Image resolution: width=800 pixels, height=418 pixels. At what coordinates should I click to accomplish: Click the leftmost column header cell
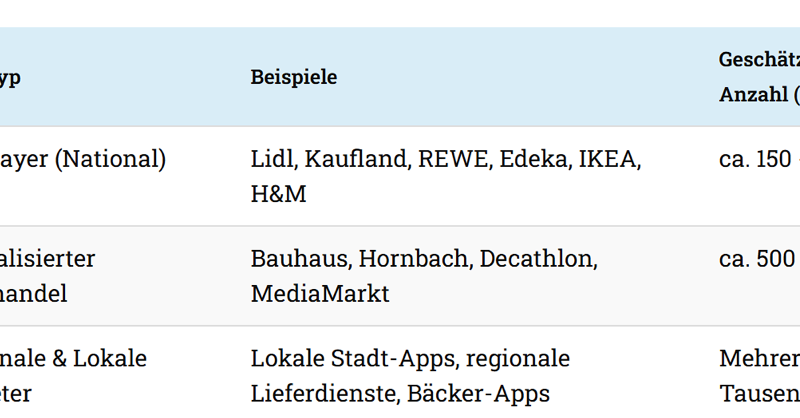pos(10,77)
